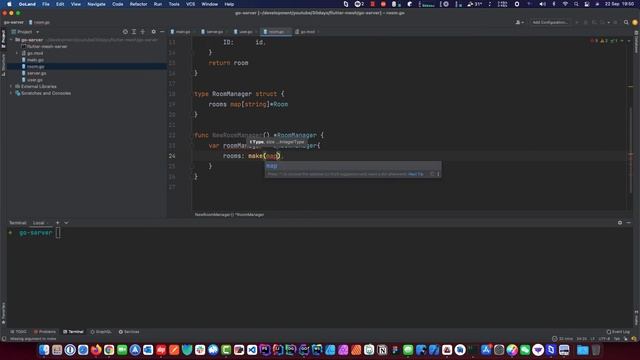This screenshot has width=640, height=360.
Task: Open macOS Wi-Fi status menu
Action: [x=565, y=4]
